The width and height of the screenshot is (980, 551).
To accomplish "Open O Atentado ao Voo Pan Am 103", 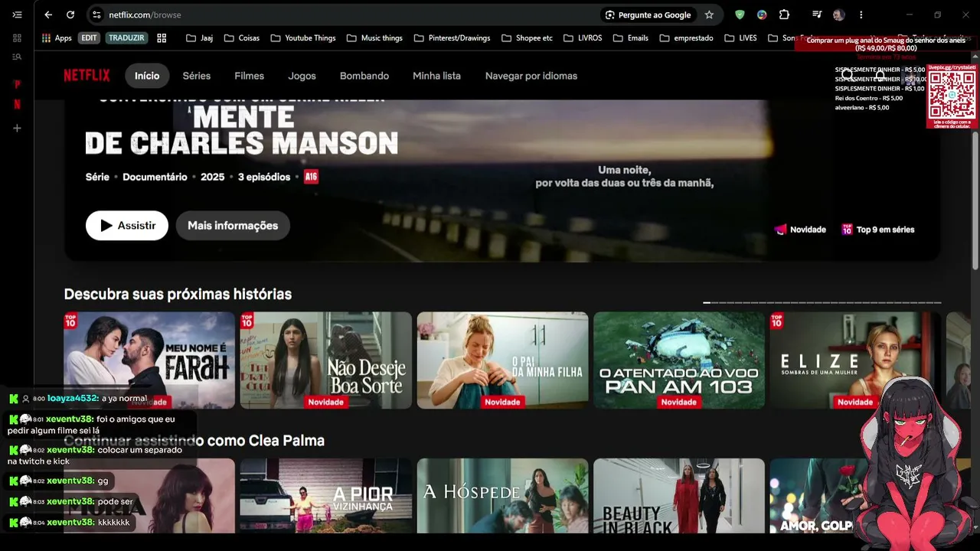I will (679, 360).
